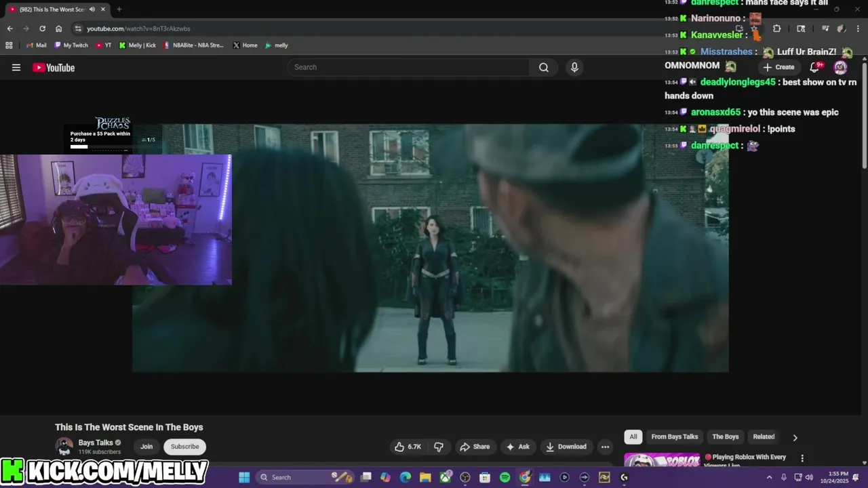Open OBS Studio from the taskbar

(465, 477)
